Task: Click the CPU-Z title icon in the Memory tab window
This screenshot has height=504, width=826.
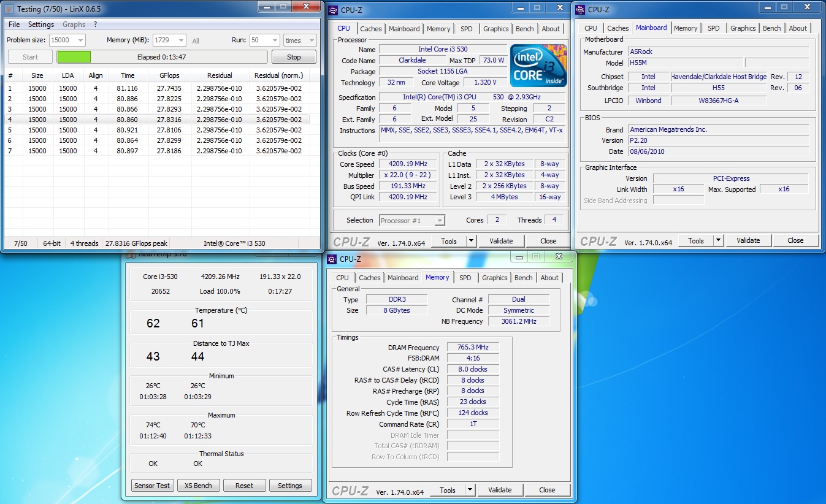Action: click(332, 259)
